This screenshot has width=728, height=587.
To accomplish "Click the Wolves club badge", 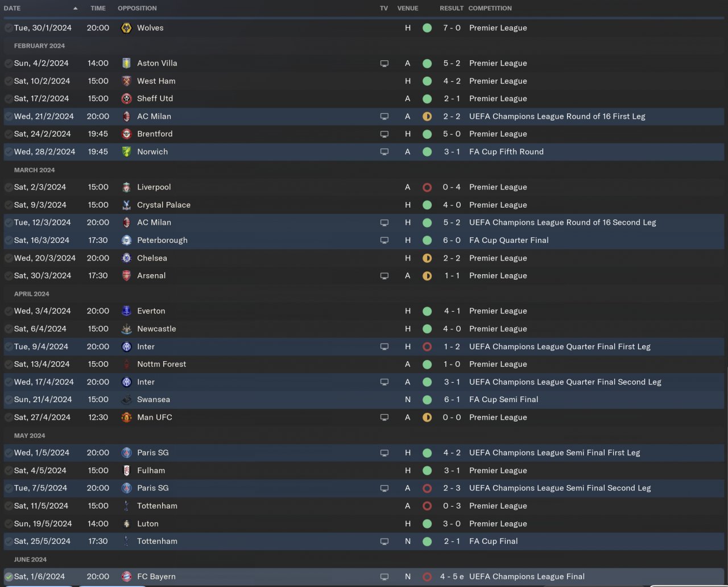I will 127,28.
